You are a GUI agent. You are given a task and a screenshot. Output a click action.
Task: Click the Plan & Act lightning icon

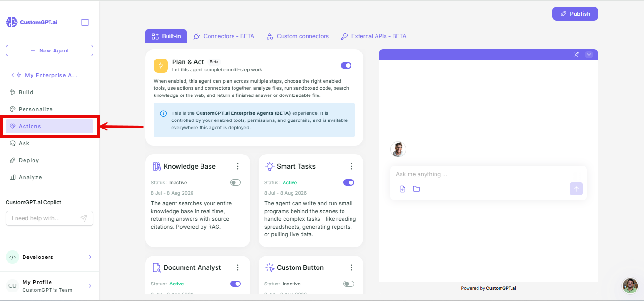(x=161, y=66)
